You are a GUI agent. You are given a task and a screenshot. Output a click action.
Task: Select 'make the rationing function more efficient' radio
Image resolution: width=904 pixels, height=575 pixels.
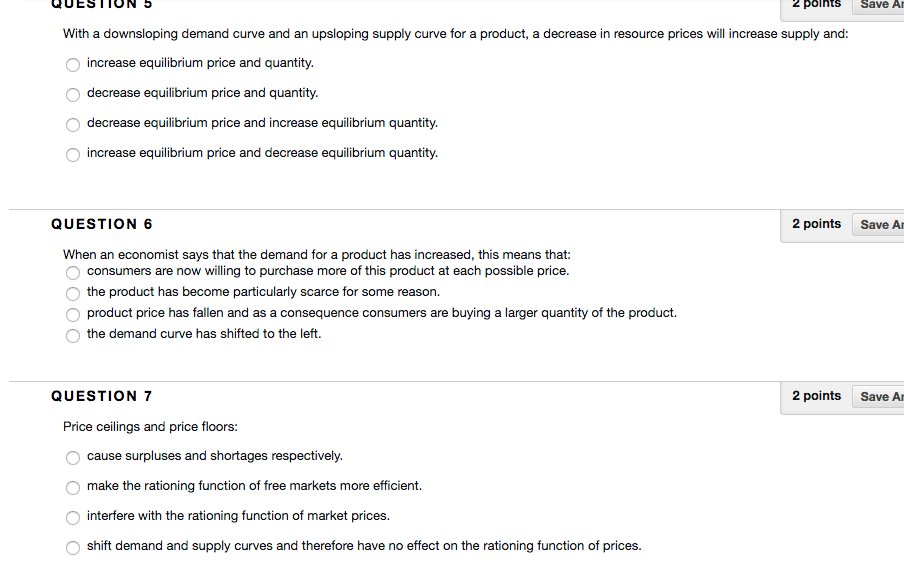(73, 488)
